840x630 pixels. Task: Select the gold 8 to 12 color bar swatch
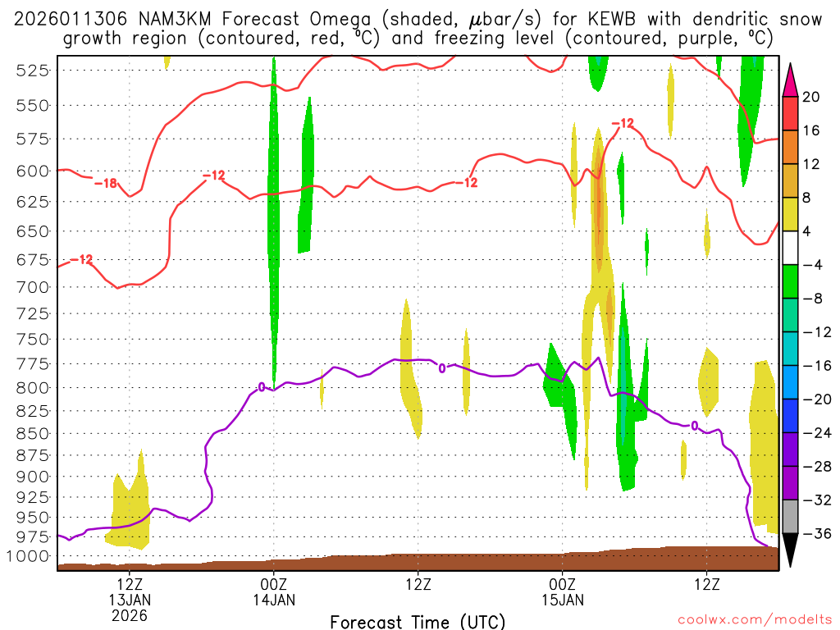click(790, 180)
